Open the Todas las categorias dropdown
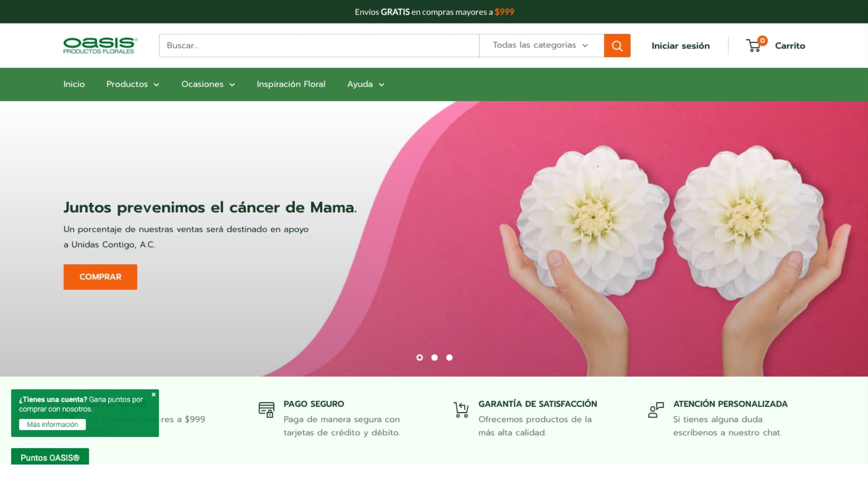 point(541,46)
